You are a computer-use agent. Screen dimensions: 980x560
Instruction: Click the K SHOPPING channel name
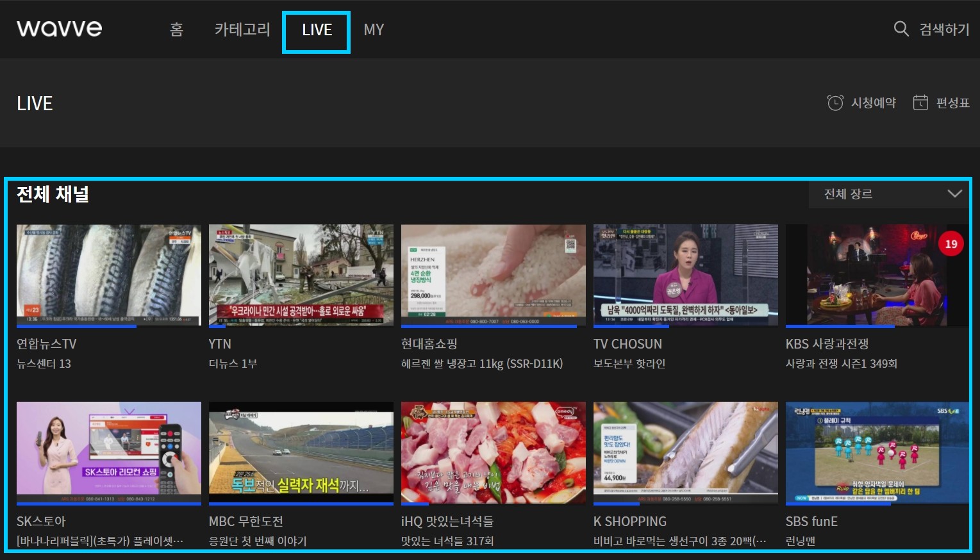pos(630,522)
